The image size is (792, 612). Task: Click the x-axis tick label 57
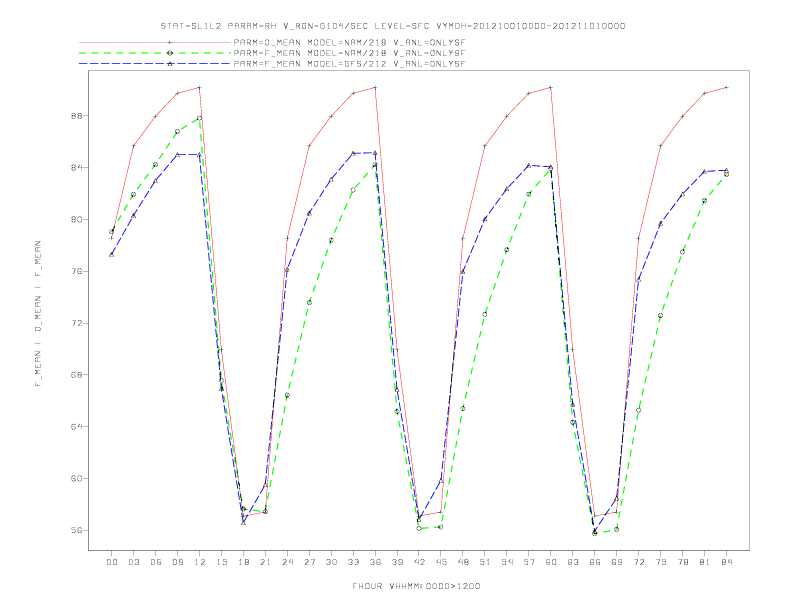pyautogui.click(x=529, y=562)
